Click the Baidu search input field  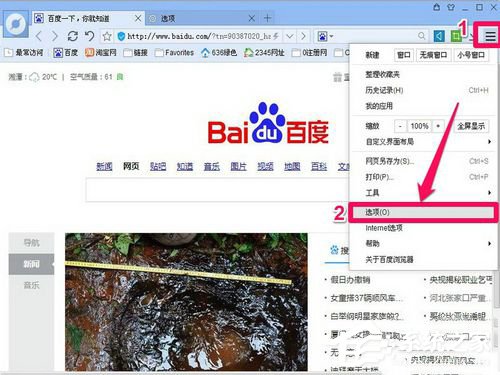click(x=217, y=190)
